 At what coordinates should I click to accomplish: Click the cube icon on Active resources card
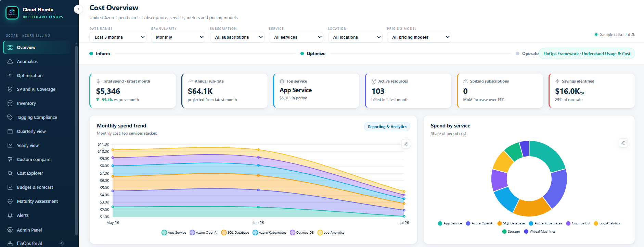coord(374,81)
